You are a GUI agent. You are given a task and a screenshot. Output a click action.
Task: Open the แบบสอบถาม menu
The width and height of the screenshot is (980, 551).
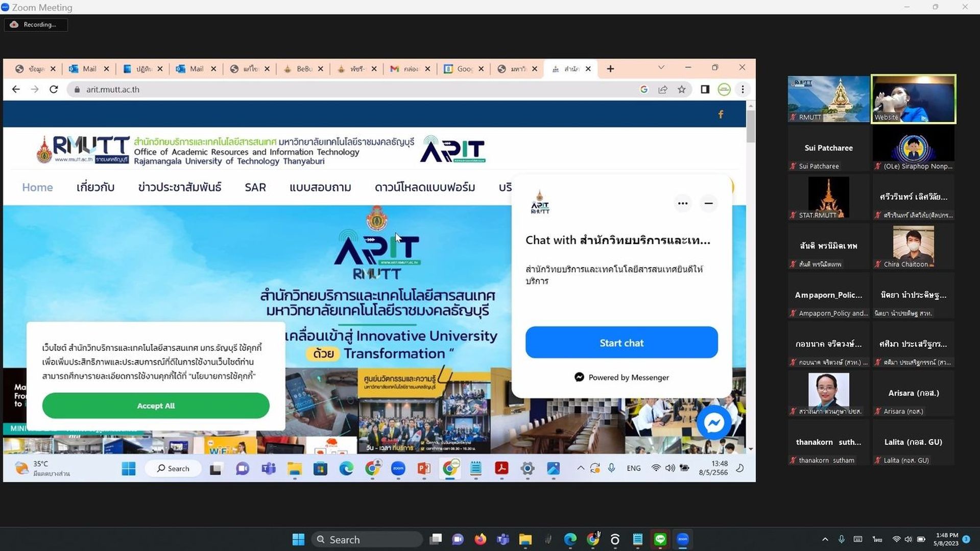(320, 187)
